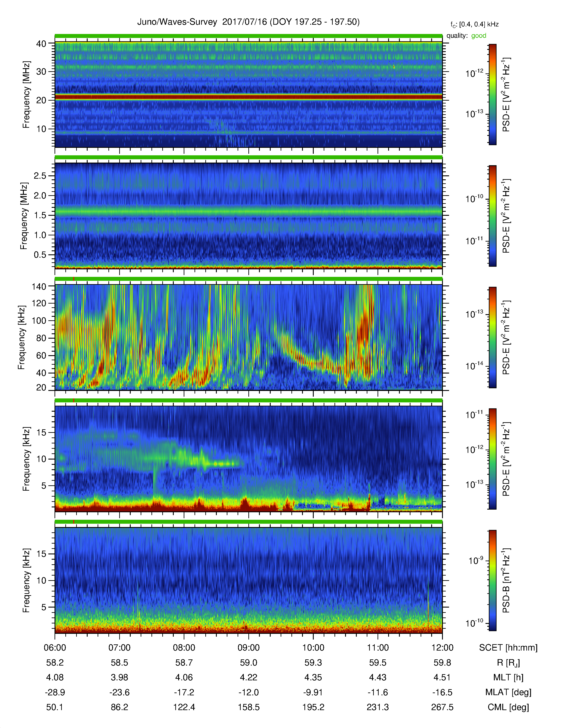Select the bottom PSD-B color bar
563x728 pixels.
[x=492, y=580]
